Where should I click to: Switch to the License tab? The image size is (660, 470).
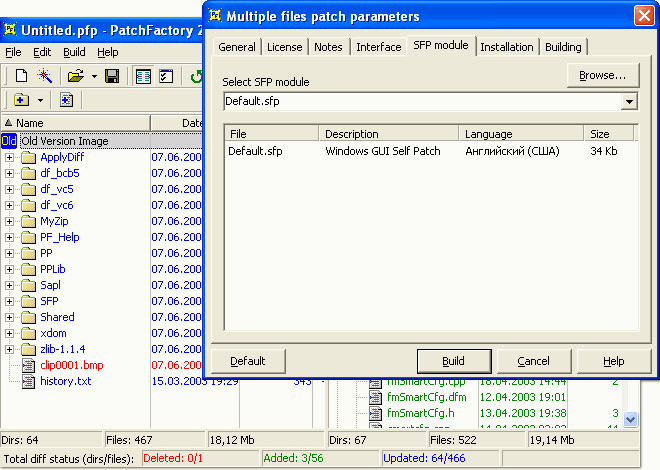coord(285,47)
